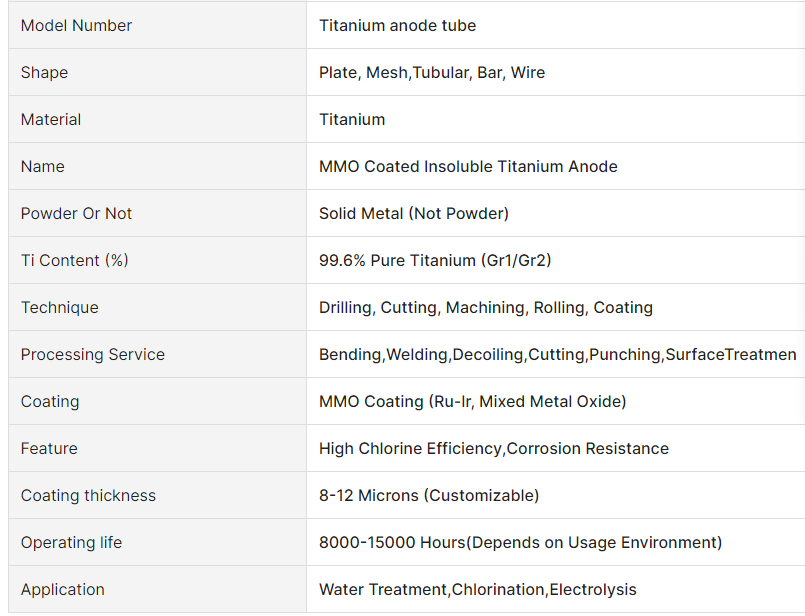
Task: Click the "Material" label cell
Action: 51,120
